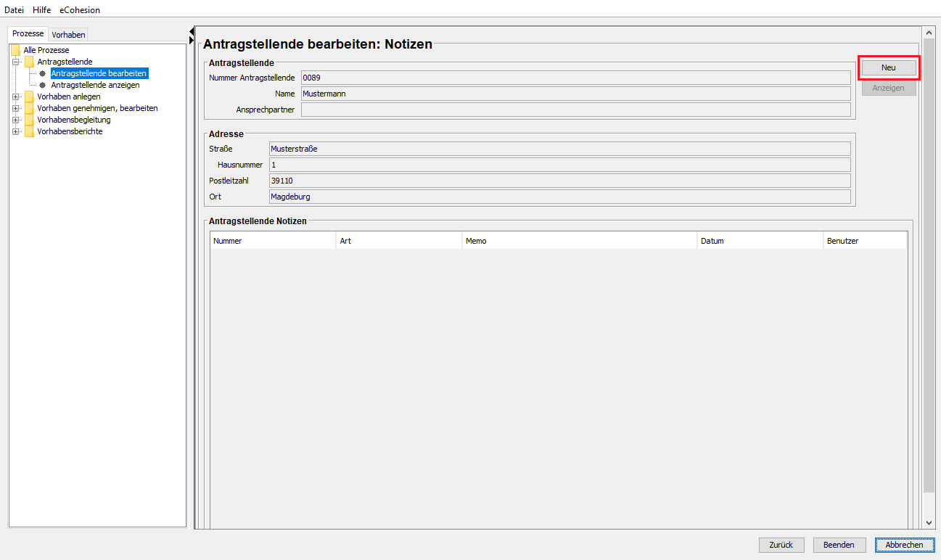Click the Neu button
This screenshot has height=560, width=941.
[889, 67]
